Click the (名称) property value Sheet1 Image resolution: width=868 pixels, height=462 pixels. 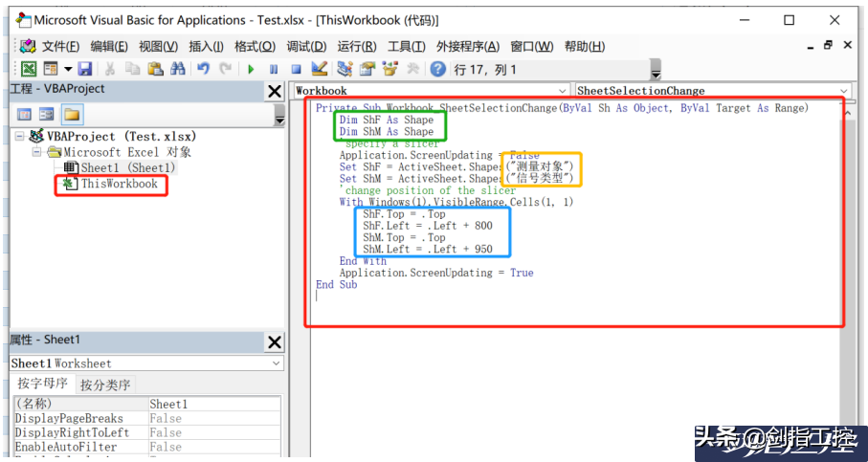(x=214, y=405)
